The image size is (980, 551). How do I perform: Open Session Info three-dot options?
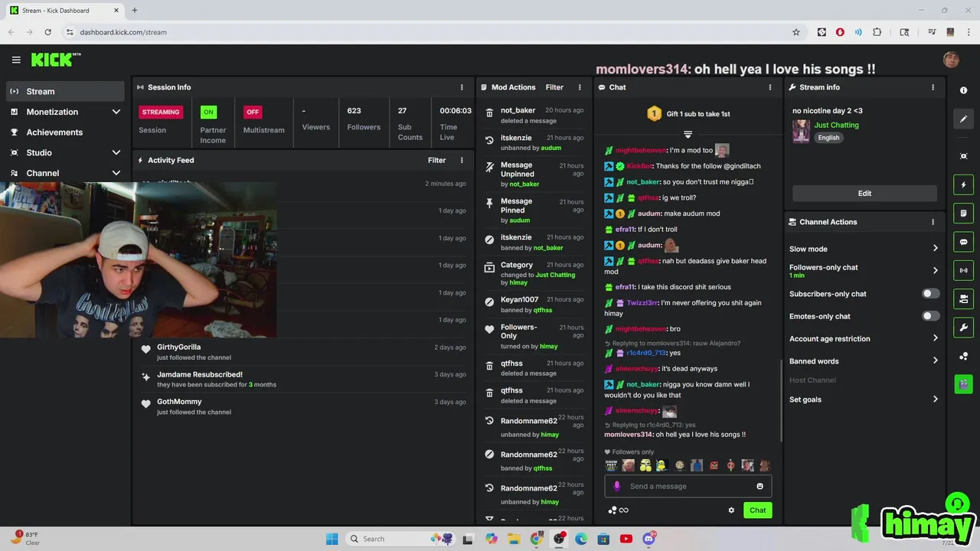[x=462, y=87]
